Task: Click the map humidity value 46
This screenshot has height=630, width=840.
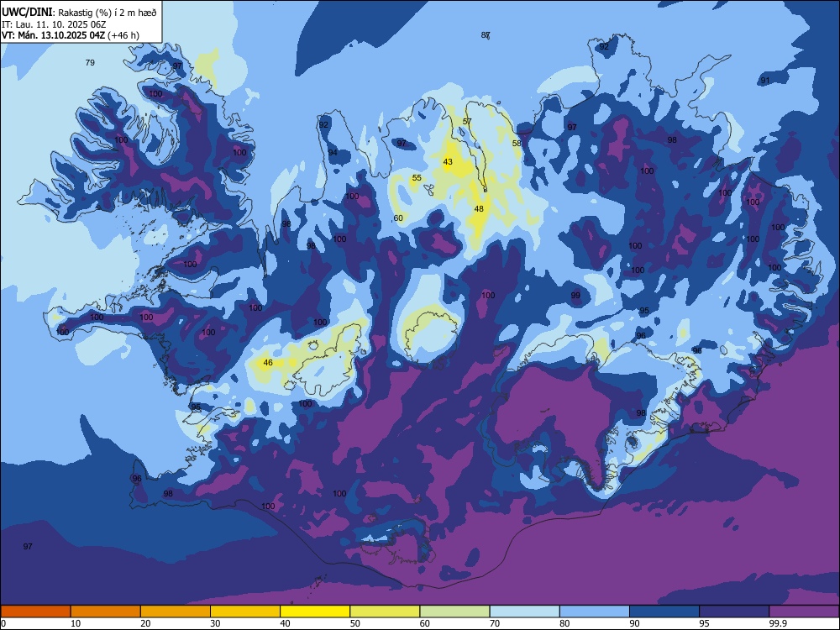Action: 268,363
